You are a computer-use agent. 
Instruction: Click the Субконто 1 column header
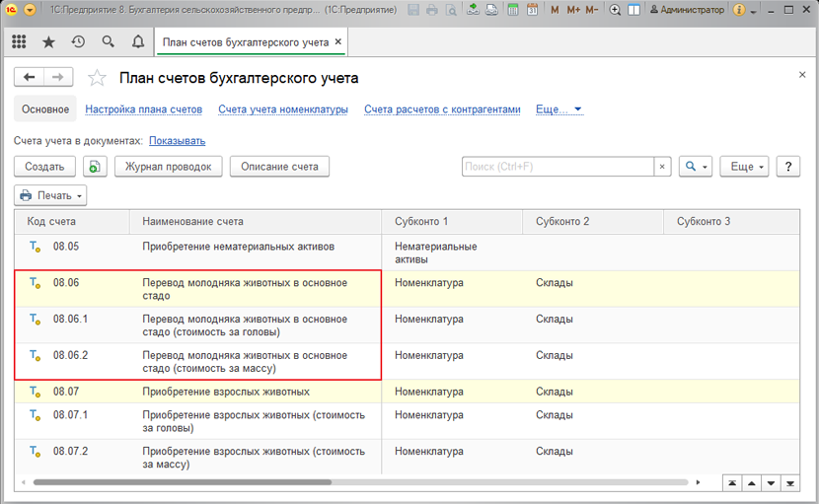(x=452, y=222)
